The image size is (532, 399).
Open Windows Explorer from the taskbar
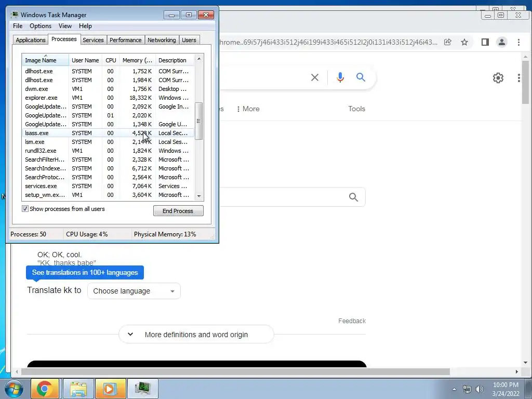[78, 389]
